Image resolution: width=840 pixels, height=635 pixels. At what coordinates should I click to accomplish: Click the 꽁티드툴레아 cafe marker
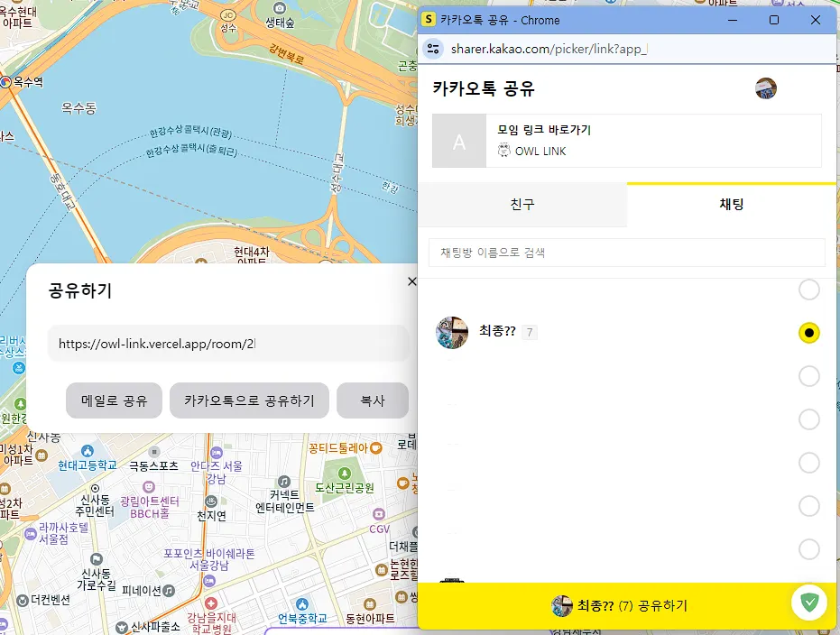tap(376, 447)
